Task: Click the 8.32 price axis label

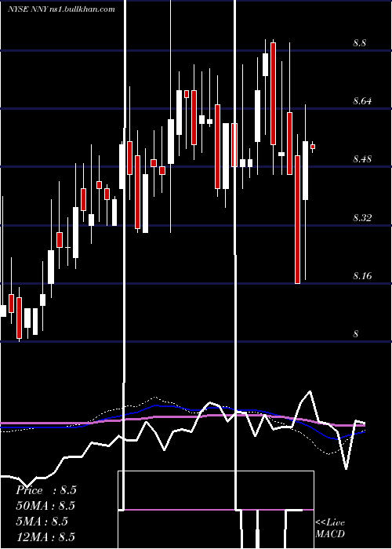Action: [x=362, y=218]
